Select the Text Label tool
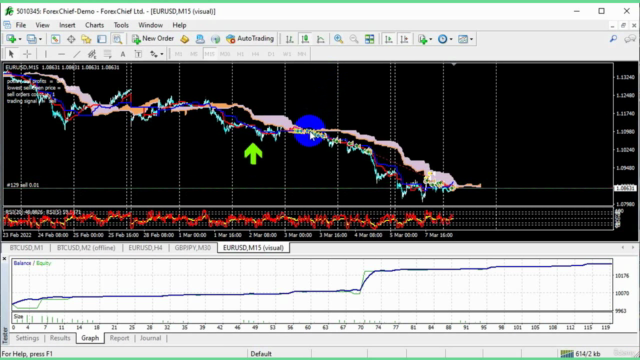This screenshot has height=360, width=640. coord(138,54)
